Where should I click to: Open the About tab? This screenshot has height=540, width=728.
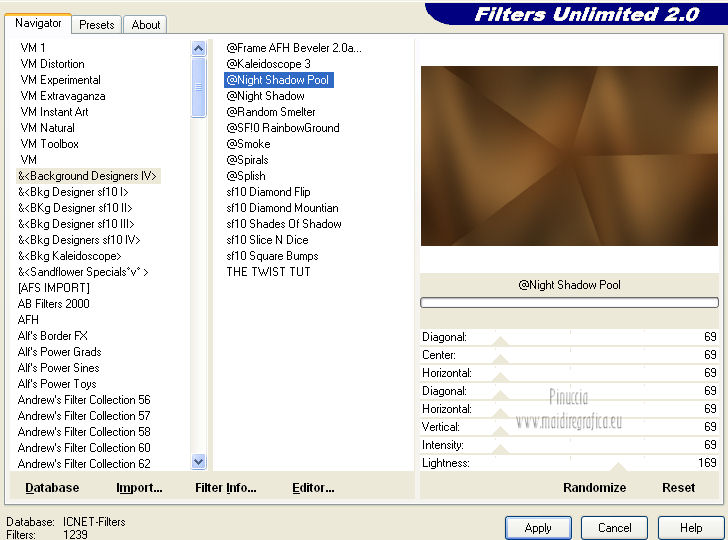point(145,25)
